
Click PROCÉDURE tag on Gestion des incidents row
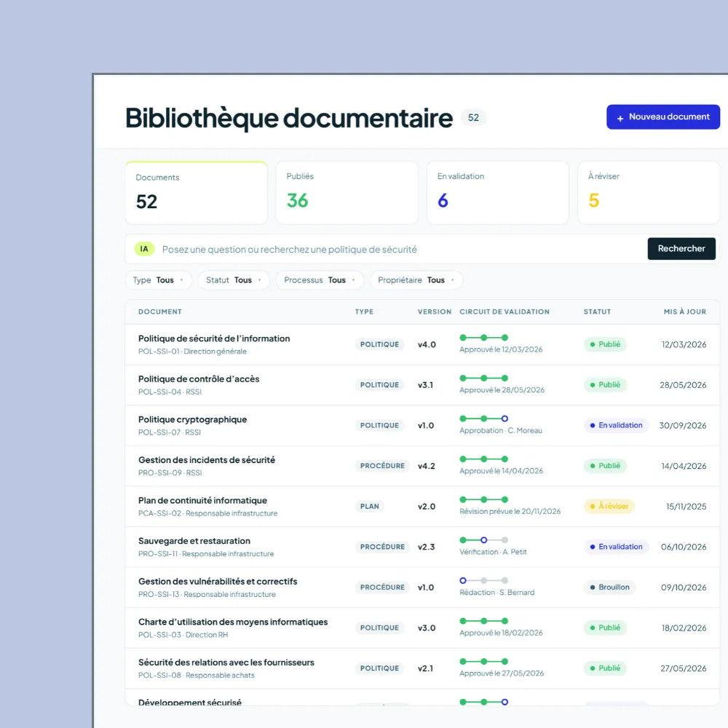[383, 466]
